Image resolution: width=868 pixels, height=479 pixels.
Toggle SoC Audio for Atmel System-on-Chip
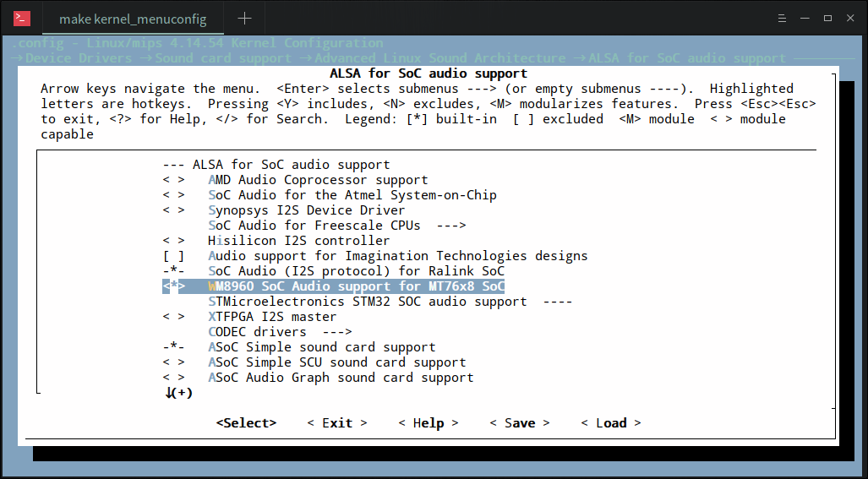[330, 195]
